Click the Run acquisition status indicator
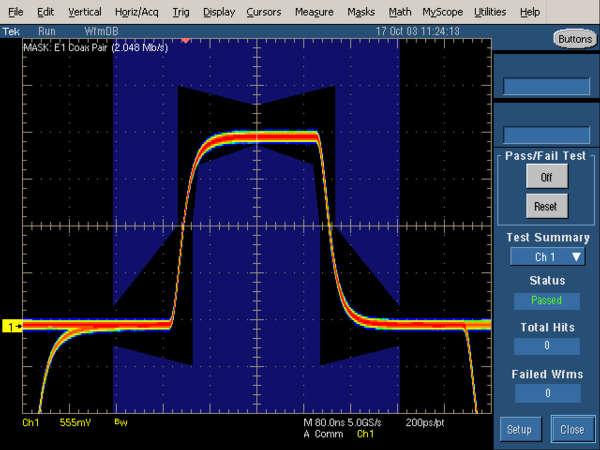This screenshot has height=450, width=600. 47,30
